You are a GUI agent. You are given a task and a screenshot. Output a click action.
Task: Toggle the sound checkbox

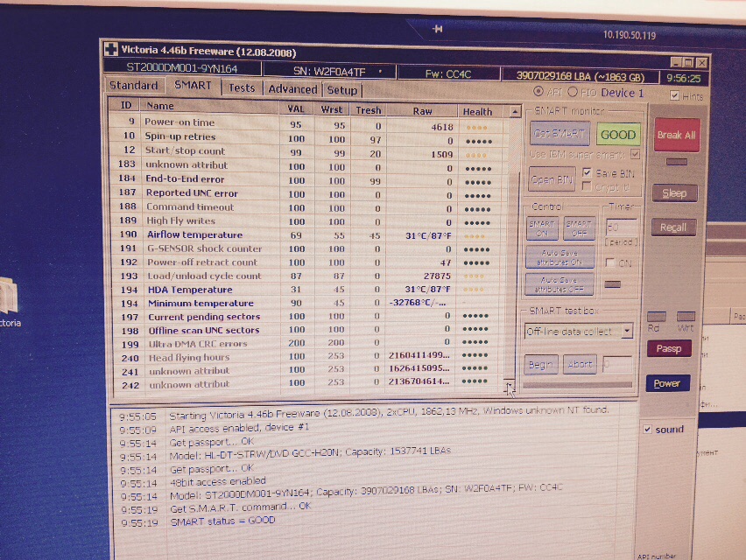(647, 430)
